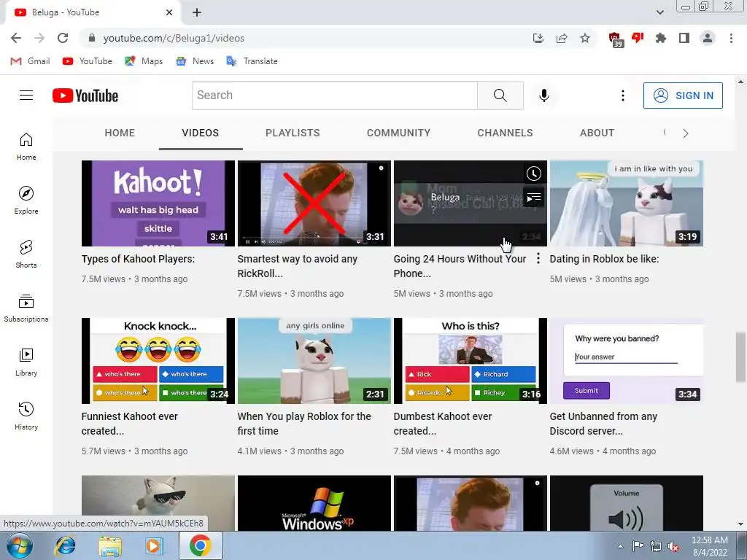Open Windows Explorer from taskbar
747x560 pixels.
(x=110, y=545)
